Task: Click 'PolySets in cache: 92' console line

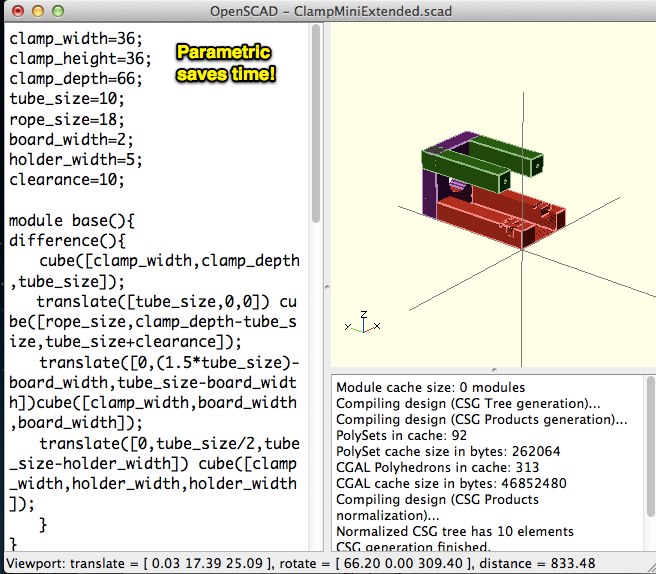Action: point(402,436)
